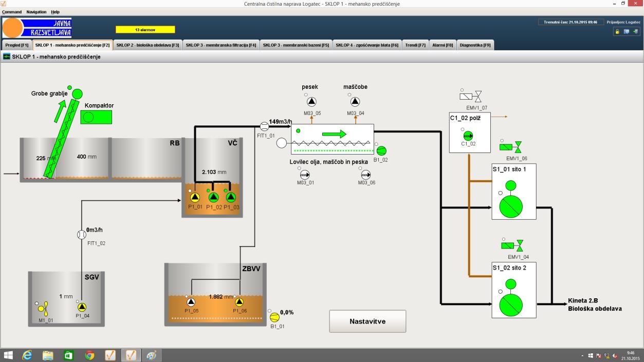Click pump P1_04 in the SGV tank
This screenshot has height=362, width=644.
(82, 307)
